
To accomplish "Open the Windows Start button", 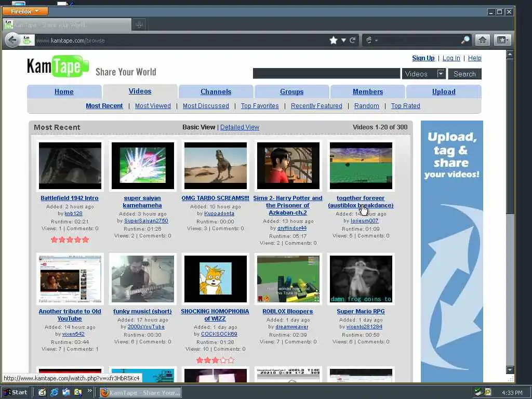I will click(16, 393).
